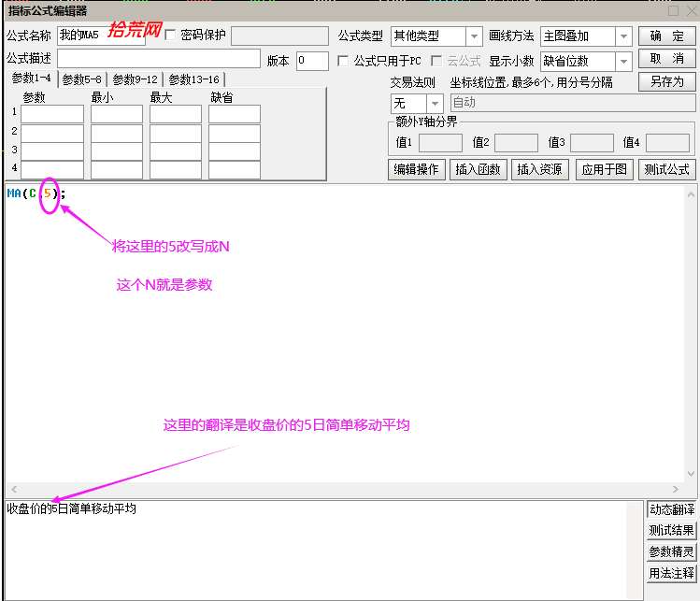The height and width of the screenshot is (601, 700).
Task: Click the MA function name in the editor
Action: click(14, 193)
